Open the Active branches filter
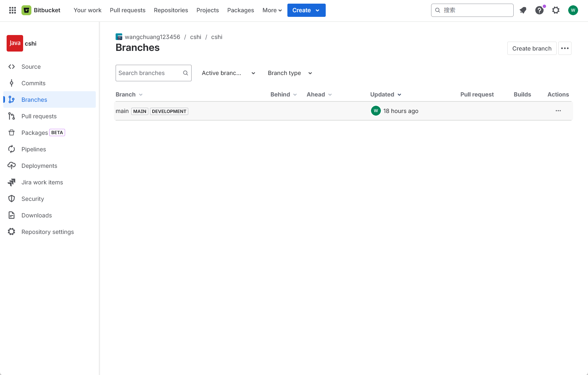The height and width of the screenshot is (375, 588). tap(228, 73)
